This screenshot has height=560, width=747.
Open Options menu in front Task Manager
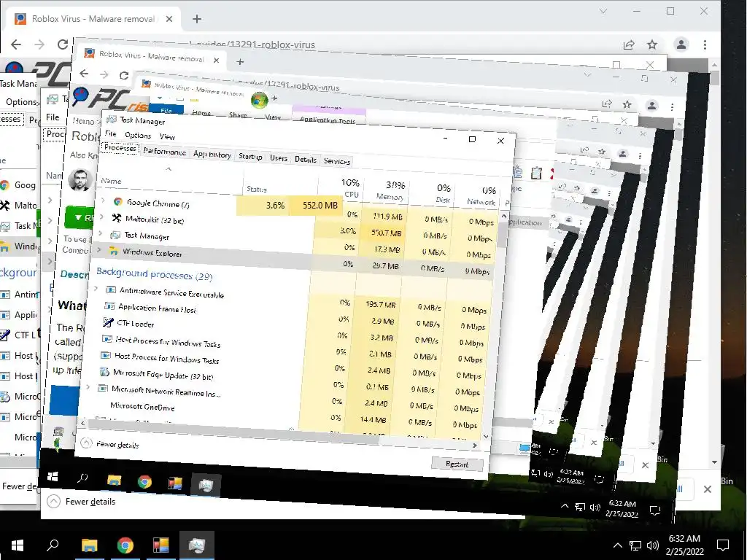point(138,135)
